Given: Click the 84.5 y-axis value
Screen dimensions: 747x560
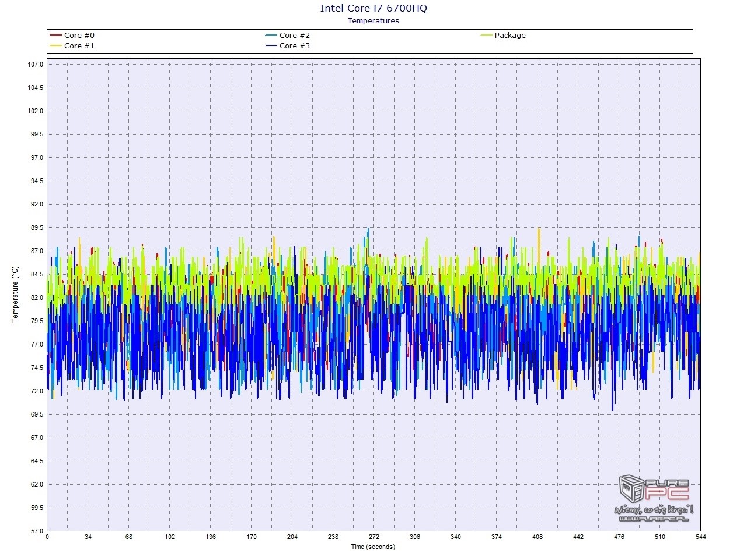Looking at the screenshot, I should pyautogui.click(x=37, y=274).
